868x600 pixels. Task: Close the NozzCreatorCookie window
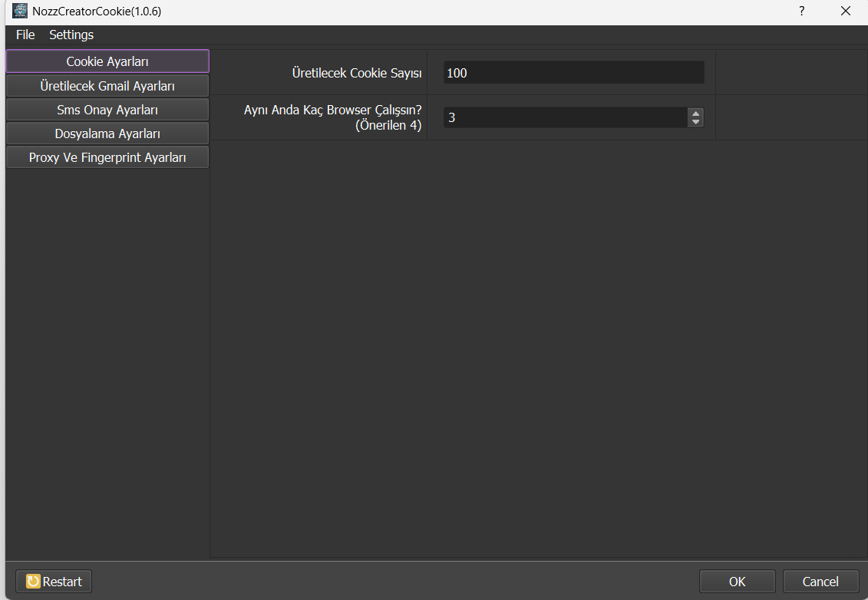845,11
